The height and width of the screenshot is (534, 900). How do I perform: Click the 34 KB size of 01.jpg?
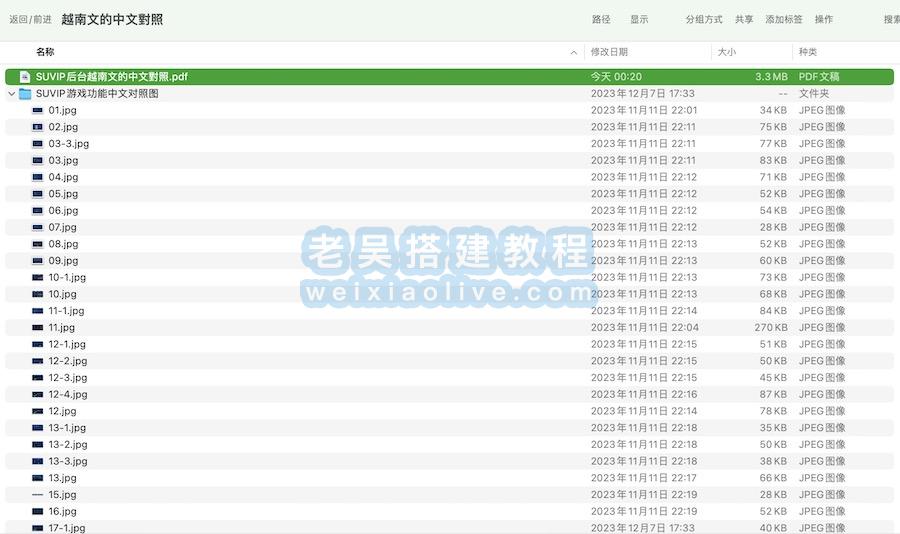click(x=774, y=110)
